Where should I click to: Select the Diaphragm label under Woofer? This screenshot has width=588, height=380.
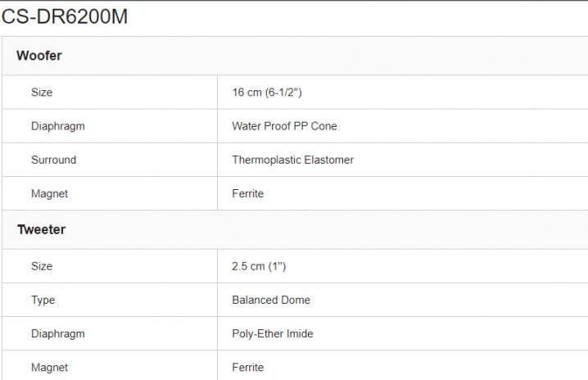click(57, 126)
